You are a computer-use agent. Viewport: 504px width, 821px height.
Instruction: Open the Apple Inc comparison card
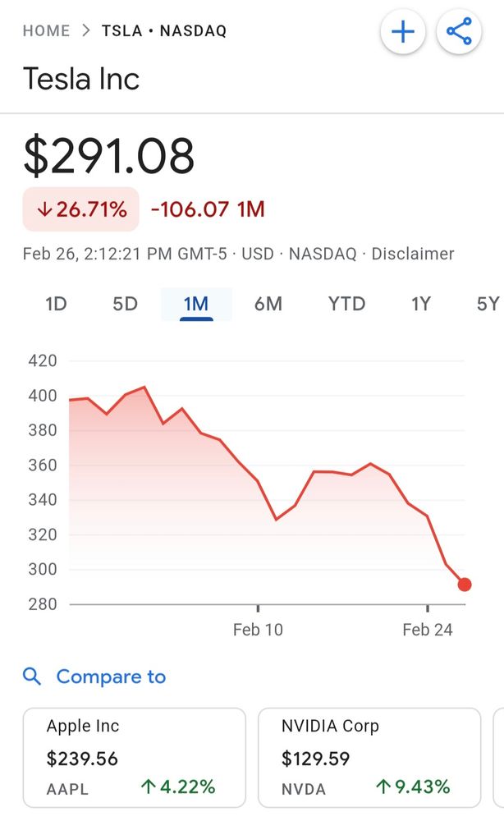(135, 755)
